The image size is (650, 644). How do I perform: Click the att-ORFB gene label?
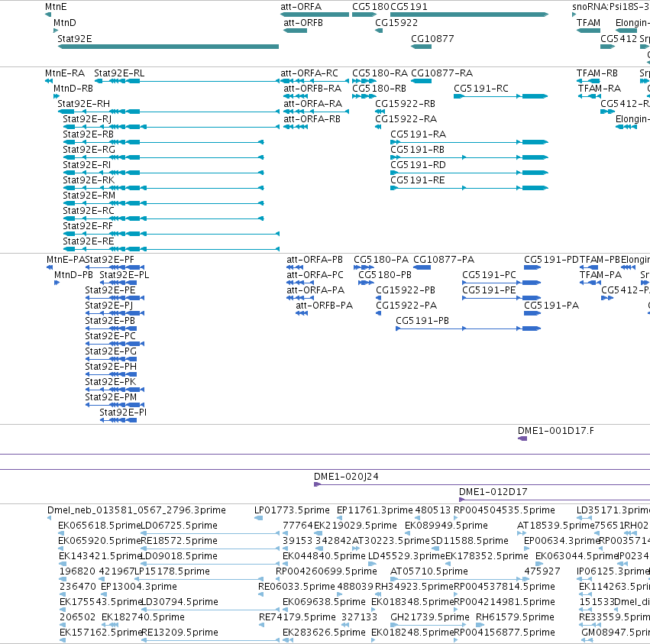click(303, 23)
